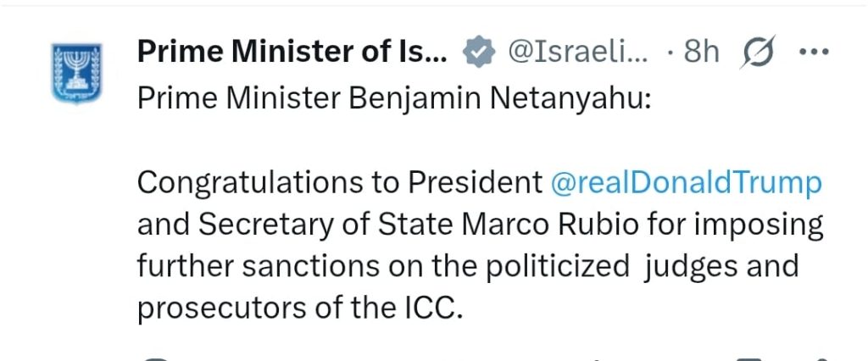
Task: Click the text 'Secretary of State Marco Rubio'
Action: click(406, 226)
